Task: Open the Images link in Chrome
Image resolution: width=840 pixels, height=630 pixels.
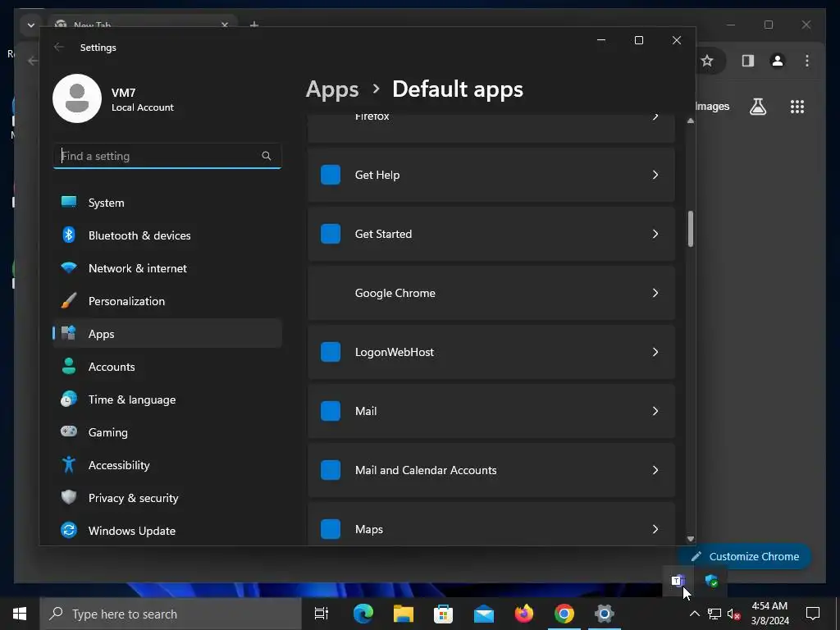Action: click(x=712, y=106)
